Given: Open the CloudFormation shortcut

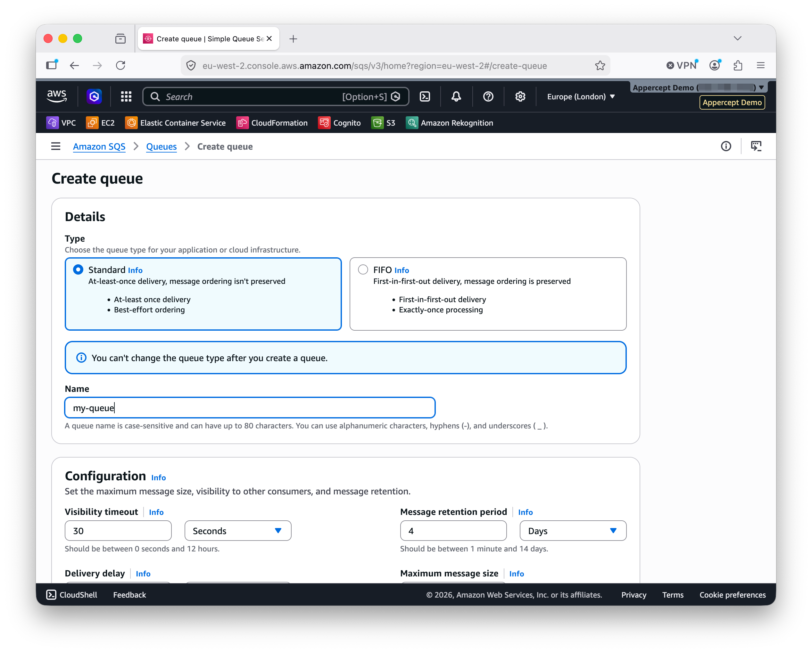Looking at the screenshot, I should point(272,123).
